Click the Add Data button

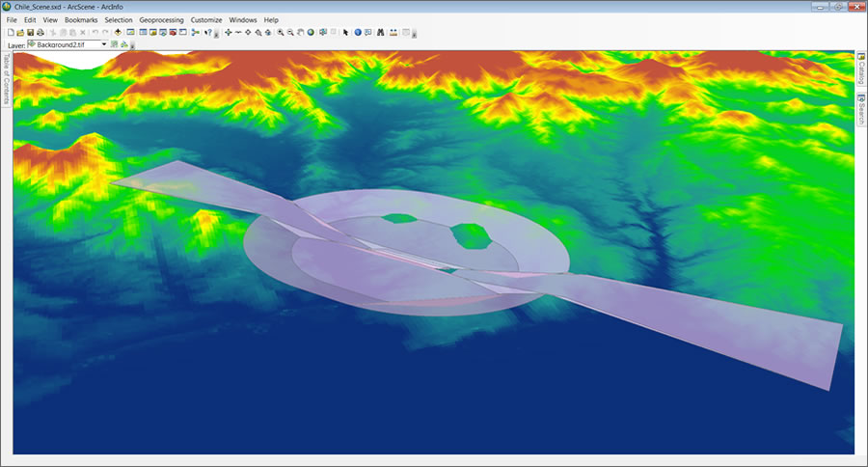click(118, 33)
